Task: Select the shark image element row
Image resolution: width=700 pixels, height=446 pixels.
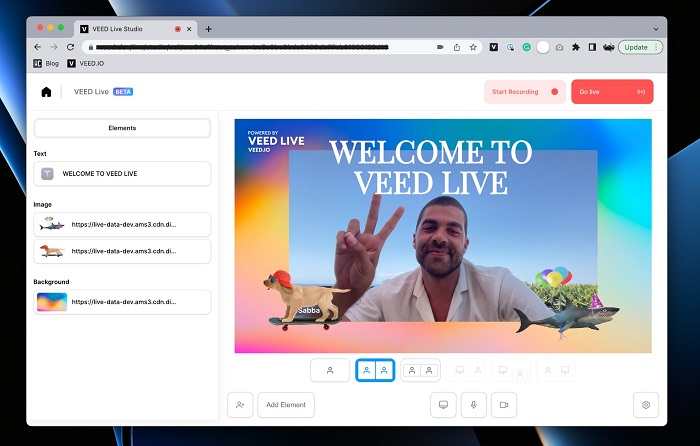Action: 122,225
